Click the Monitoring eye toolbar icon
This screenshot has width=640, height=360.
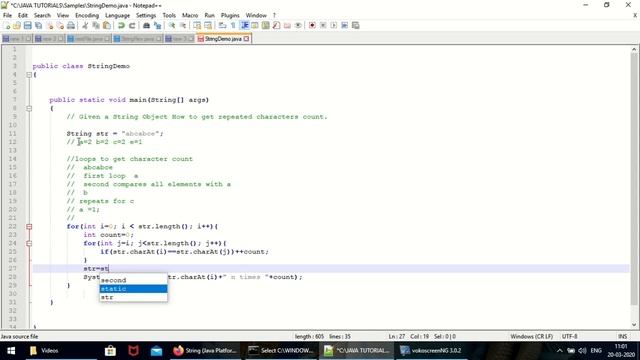point(298,25)
